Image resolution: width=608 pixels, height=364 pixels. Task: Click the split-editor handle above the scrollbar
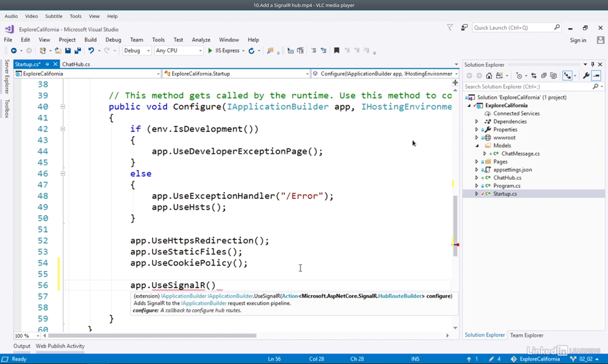coord(455,83)
